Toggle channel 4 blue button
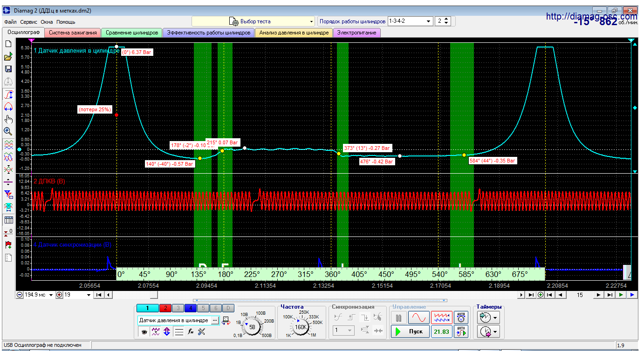Image resolution: width=644 pixels, height=351 pixels. pos(190,308)
